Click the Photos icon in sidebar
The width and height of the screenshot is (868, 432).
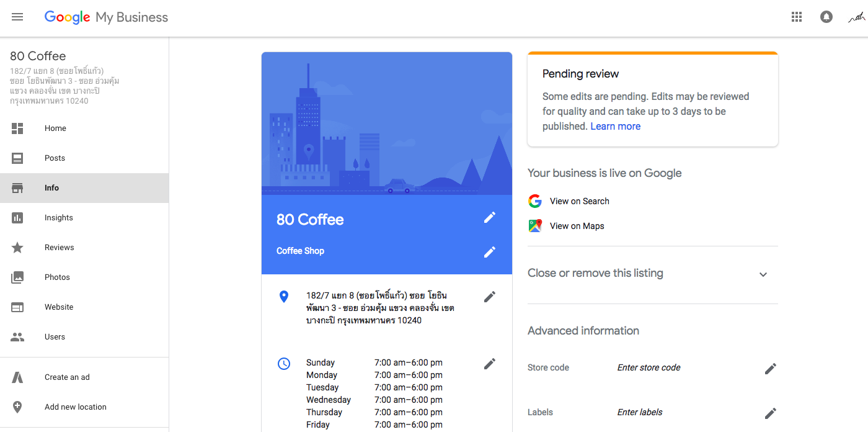[x=17, y=277]
